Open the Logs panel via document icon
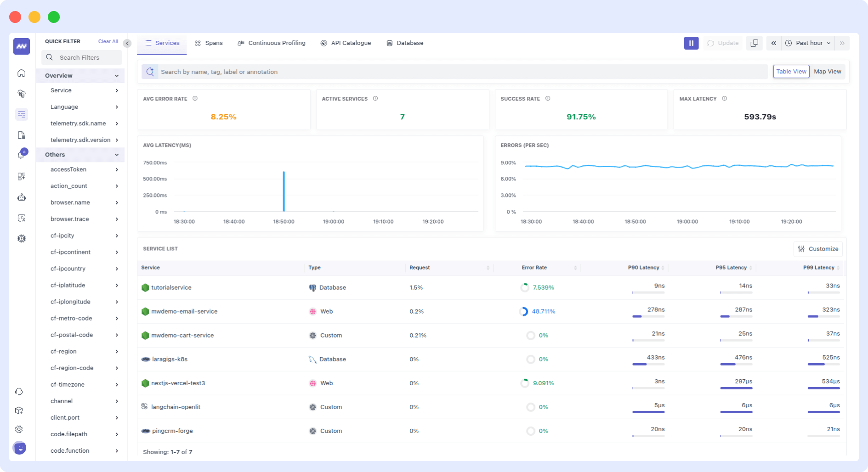868x472 pixels. pyautogui.click(x=21, y=135)
